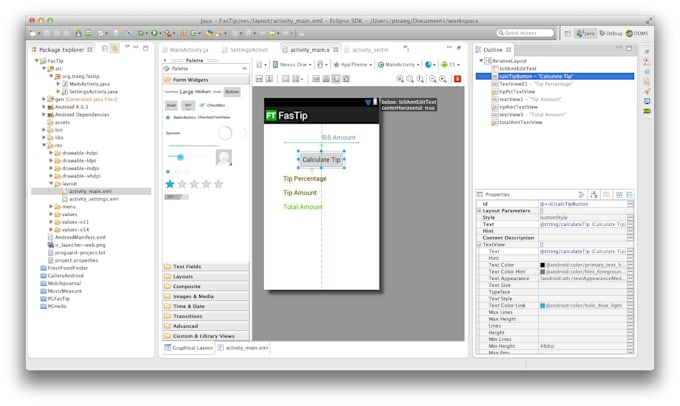Click the Quick Access search field

tap(530, 33)
